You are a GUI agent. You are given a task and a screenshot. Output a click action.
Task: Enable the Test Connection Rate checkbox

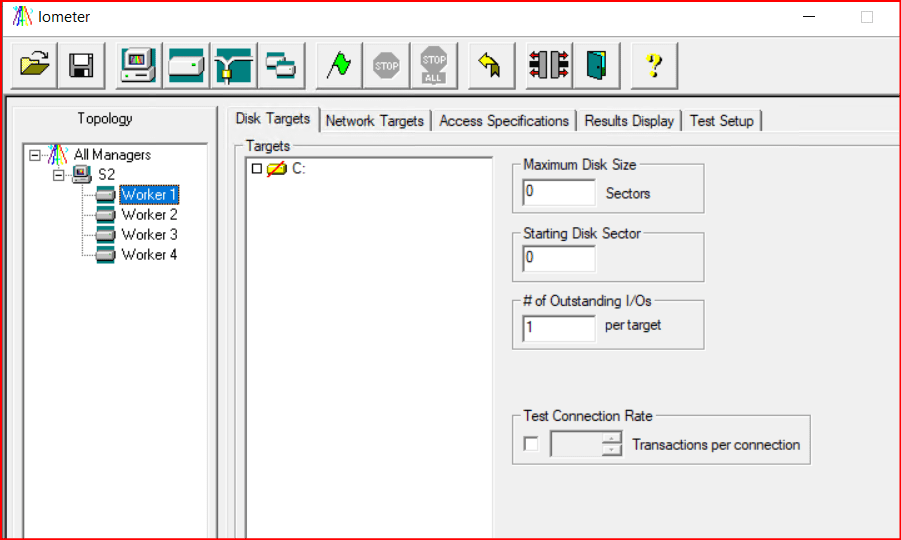click(x=531, y=445)
